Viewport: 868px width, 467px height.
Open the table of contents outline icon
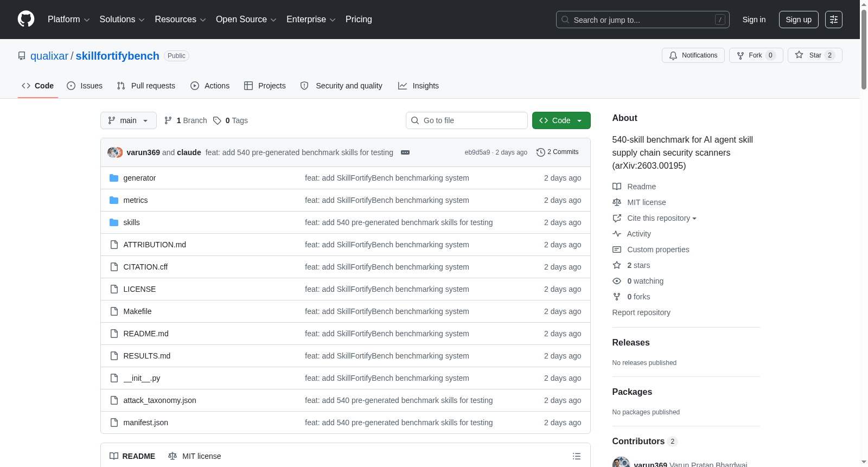pyautogui.click(x=577, y=456)
